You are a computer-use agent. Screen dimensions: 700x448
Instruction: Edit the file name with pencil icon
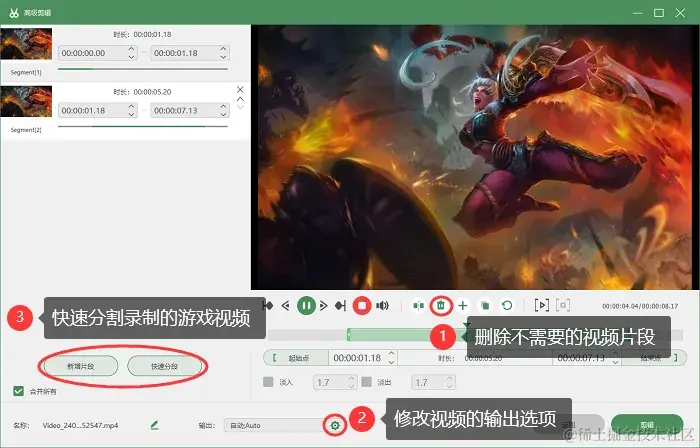click(154, 425)
